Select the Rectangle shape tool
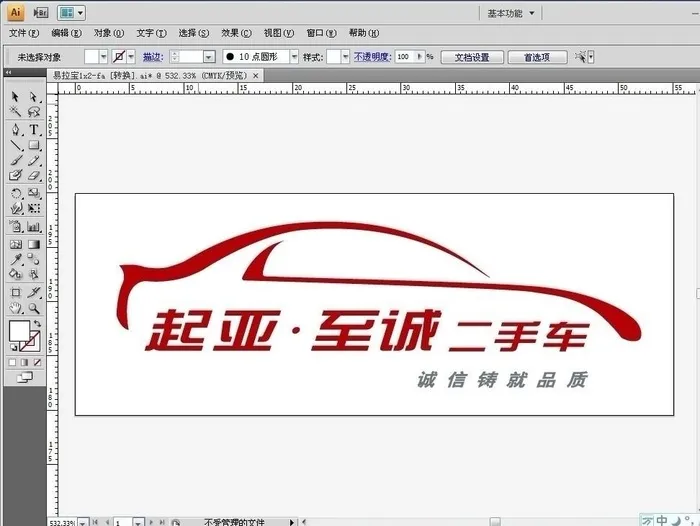Image resolution: width=700 pixels, height=526 pixels. [x=34, y=145]
